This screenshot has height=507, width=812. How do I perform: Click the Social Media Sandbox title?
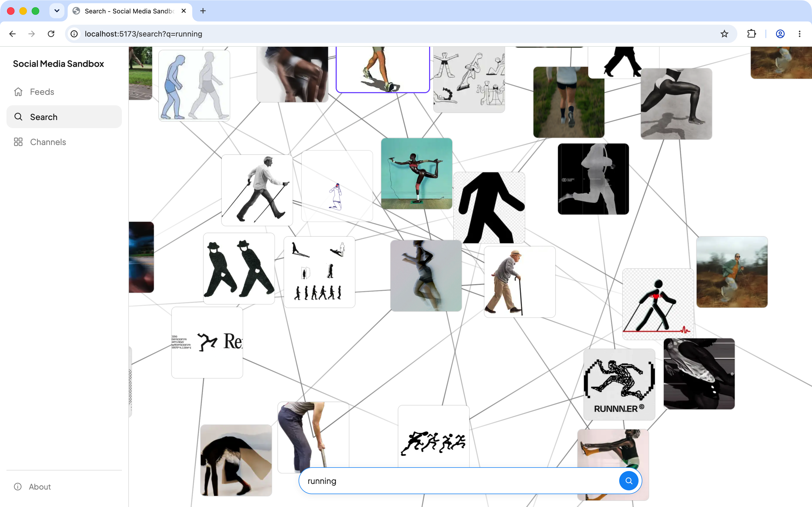58,64
